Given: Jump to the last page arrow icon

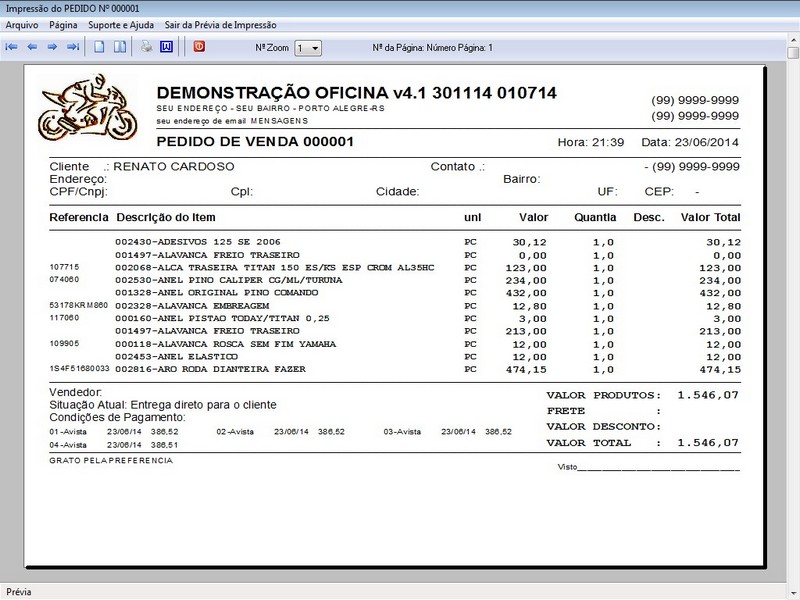Looking at the screenshot, I should [73, 47].
